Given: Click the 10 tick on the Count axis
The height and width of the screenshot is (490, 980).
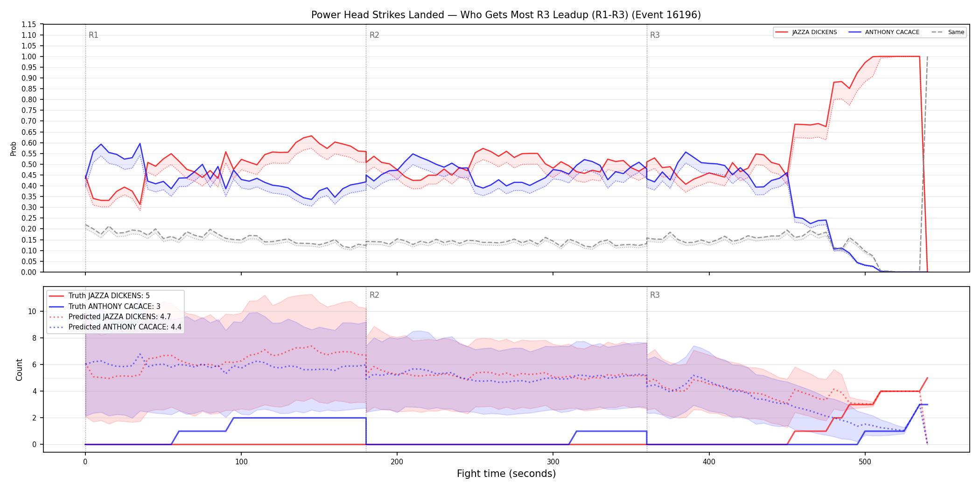Looking at the screenshot, I should (x=32, y=311).
